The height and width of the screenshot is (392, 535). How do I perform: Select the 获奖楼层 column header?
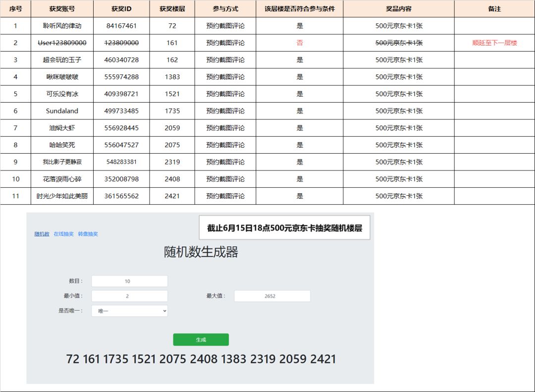[x=172, y=9]
